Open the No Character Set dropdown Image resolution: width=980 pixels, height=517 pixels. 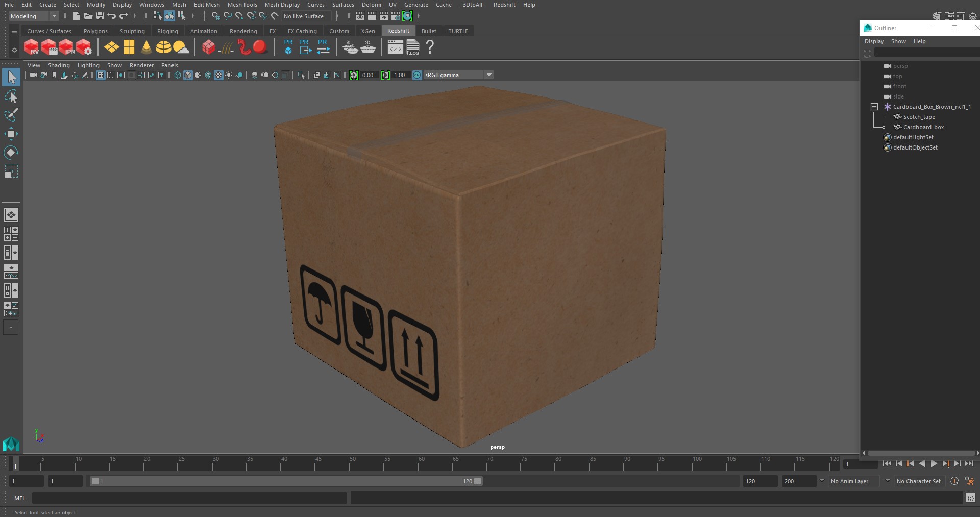coord(919,481)
